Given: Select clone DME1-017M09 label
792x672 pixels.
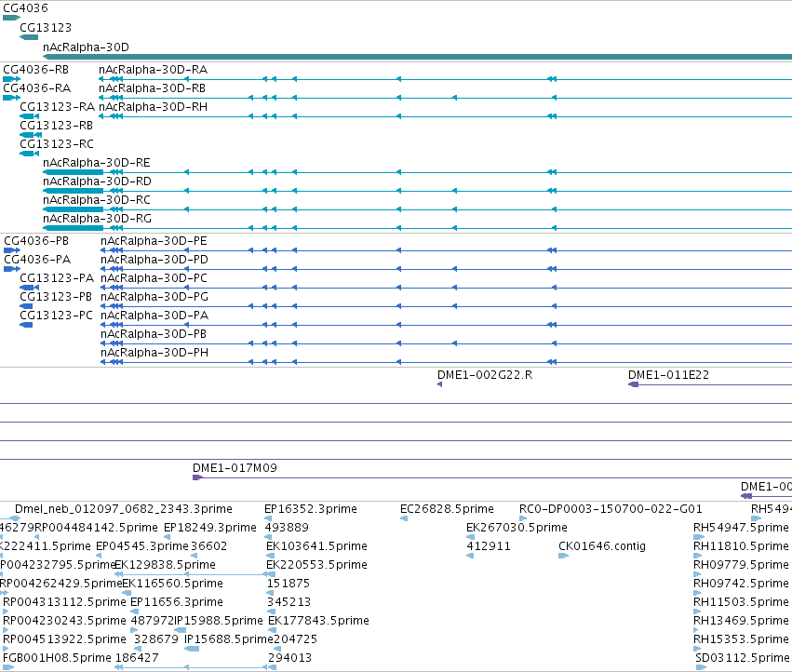Looking at the screenshot, I should (x=235, y=468).
